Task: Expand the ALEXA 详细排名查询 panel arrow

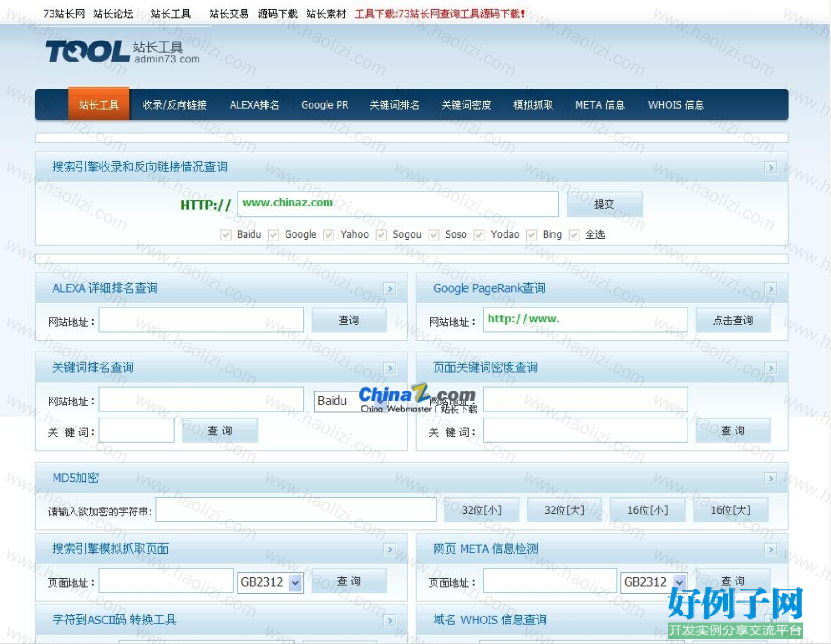Action: pos(390,289)
